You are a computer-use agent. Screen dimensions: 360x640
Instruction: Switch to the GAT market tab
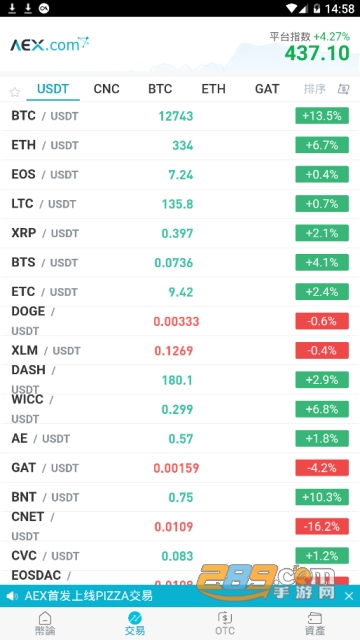267,89
